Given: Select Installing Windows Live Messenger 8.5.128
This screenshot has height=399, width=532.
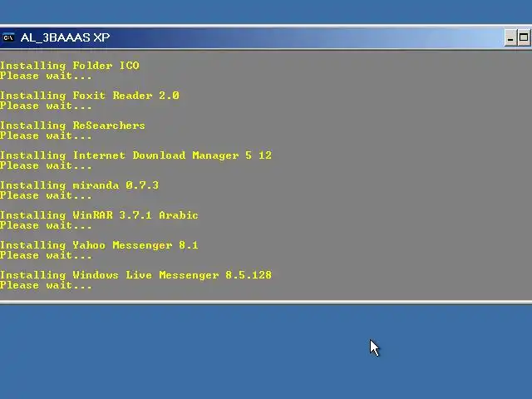Looking at the screenshot, I should pyautogui.click(x=135, y=275).
